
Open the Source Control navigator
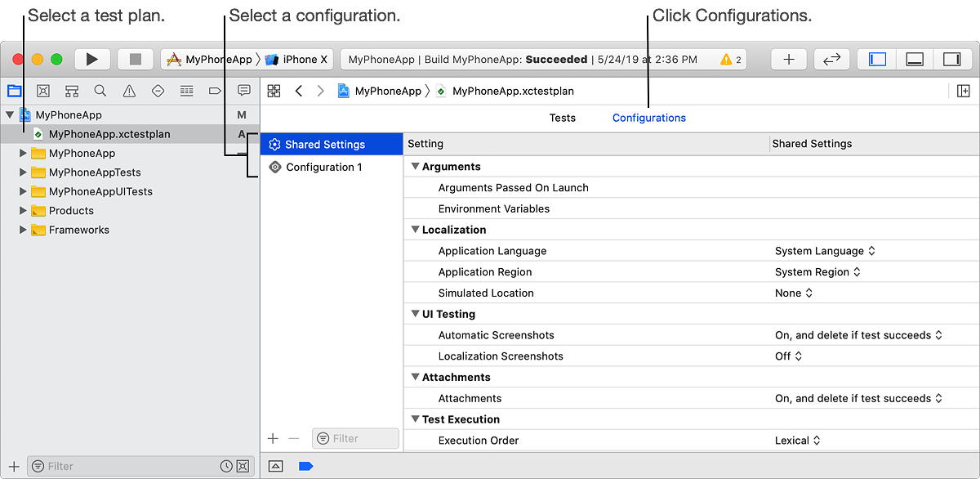43,91
